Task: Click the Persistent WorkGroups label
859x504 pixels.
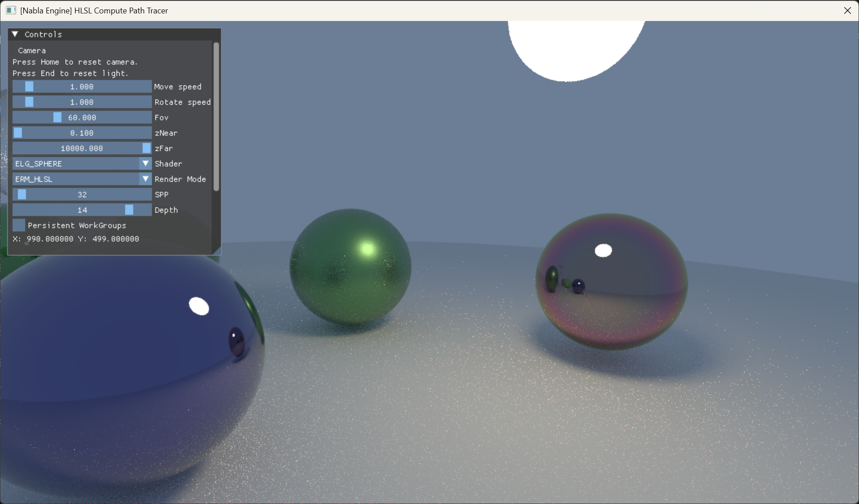Action: [x=77, y=226]
